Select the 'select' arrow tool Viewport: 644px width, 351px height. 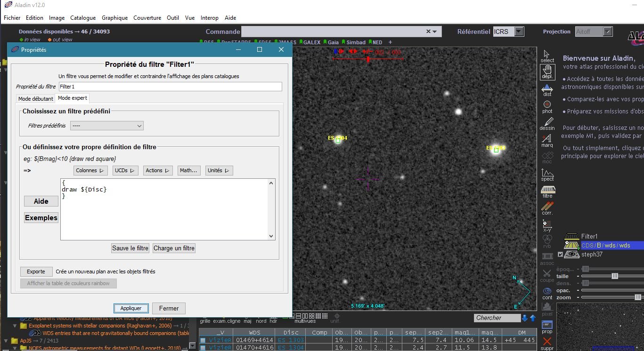[x=547, y=55]
